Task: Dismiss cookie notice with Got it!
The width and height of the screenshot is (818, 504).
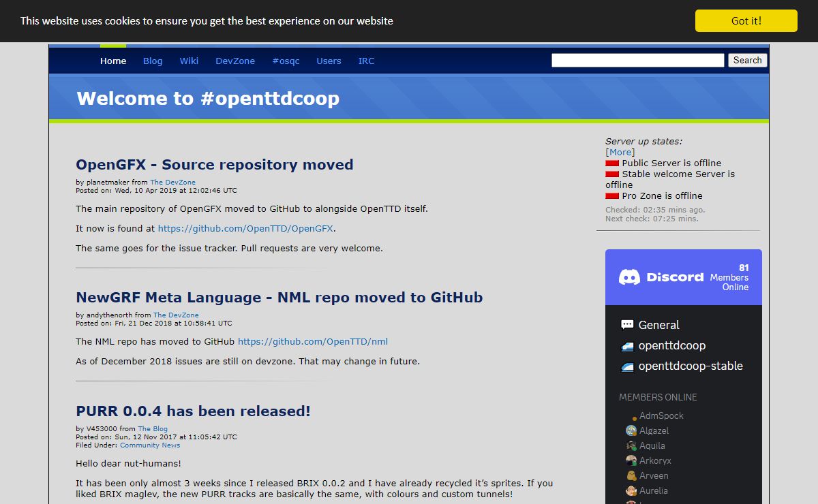Action: pyautogui.click(x=746, y=20)
